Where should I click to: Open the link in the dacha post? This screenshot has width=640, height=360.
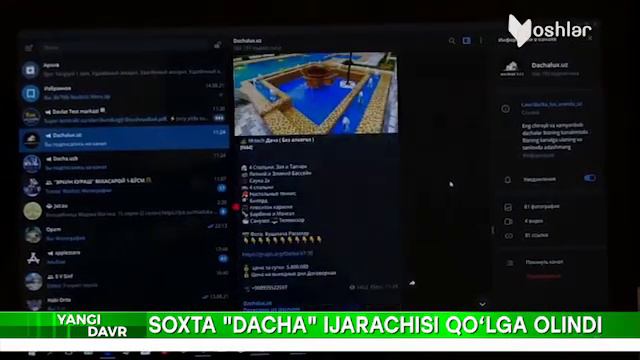(x=277, y=254)
